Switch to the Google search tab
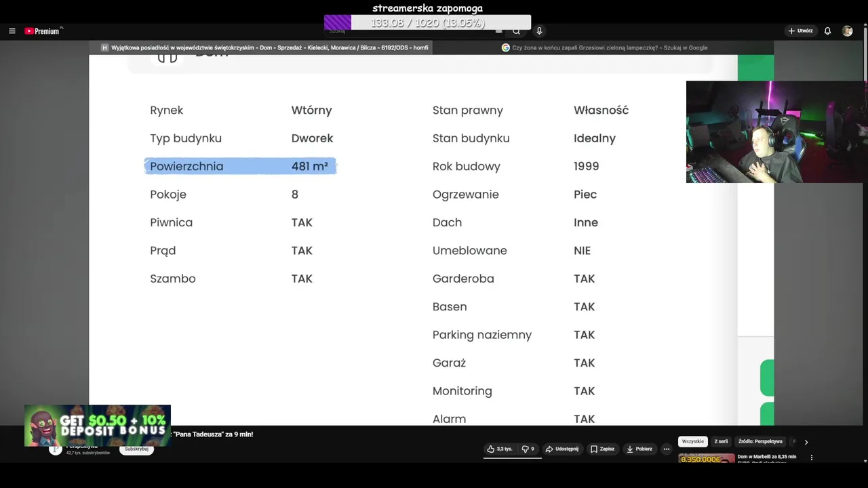The height and width of the screenshot is (488, 868). click(605, 47)
